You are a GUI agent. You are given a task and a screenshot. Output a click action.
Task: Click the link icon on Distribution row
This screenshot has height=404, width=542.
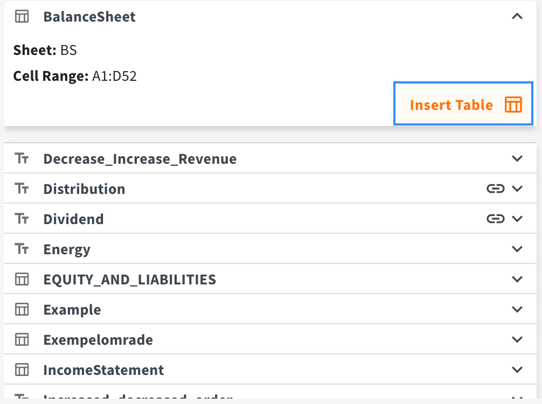(x=495, y=189)
